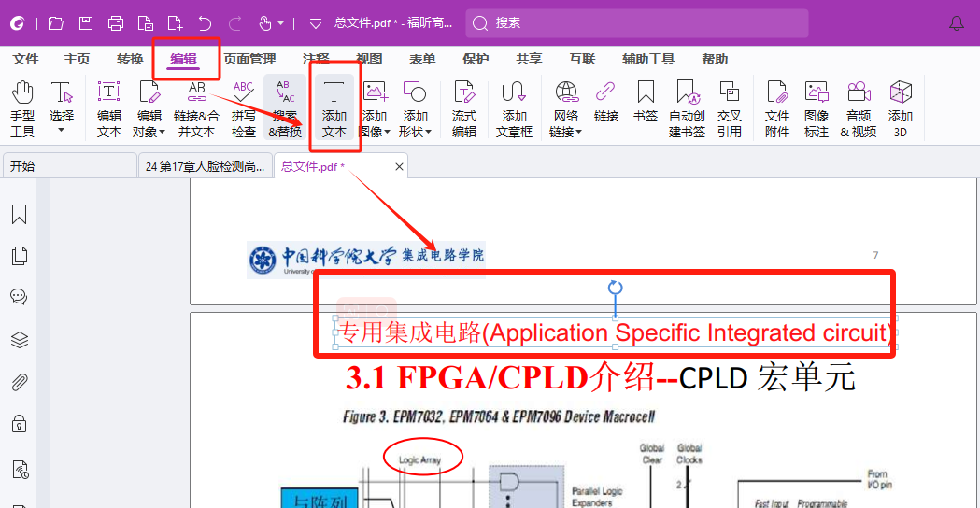Enable 流式编辑 mode
Screen dimensions: 980x508
coord(464,108)
